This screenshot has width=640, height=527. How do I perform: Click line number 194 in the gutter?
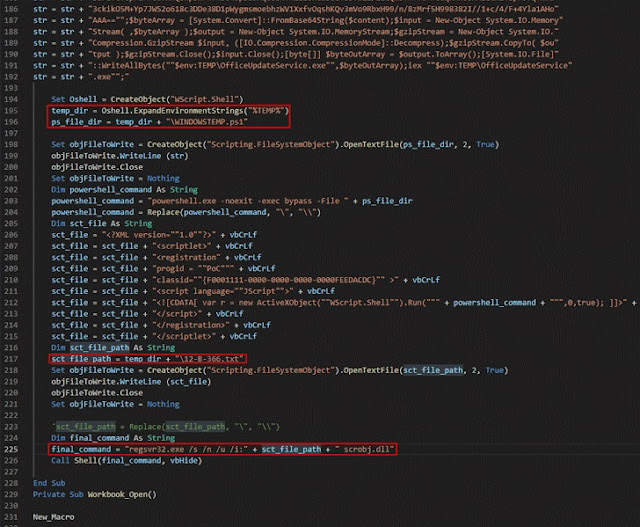(x=11, y=99)
